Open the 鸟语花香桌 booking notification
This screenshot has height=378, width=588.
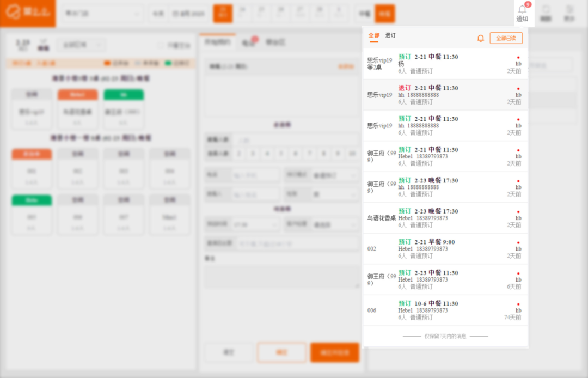click(x=445, y=218)
